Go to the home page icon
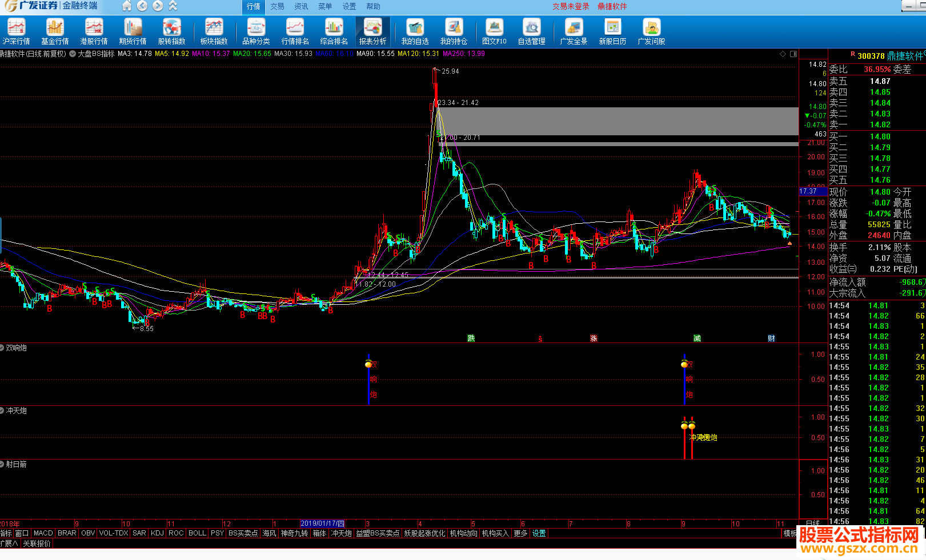926x560 pixels. [x=127, y=6]
